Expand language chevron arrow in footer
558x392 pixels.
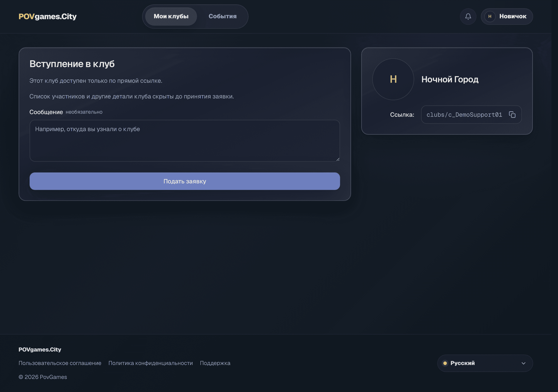click(524, 363)
